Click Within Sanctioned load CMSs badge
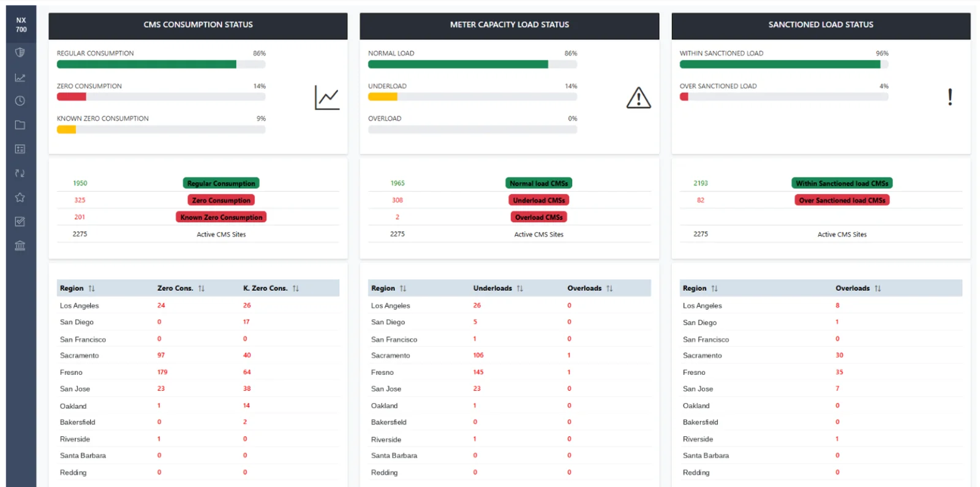 pos(842,183)
